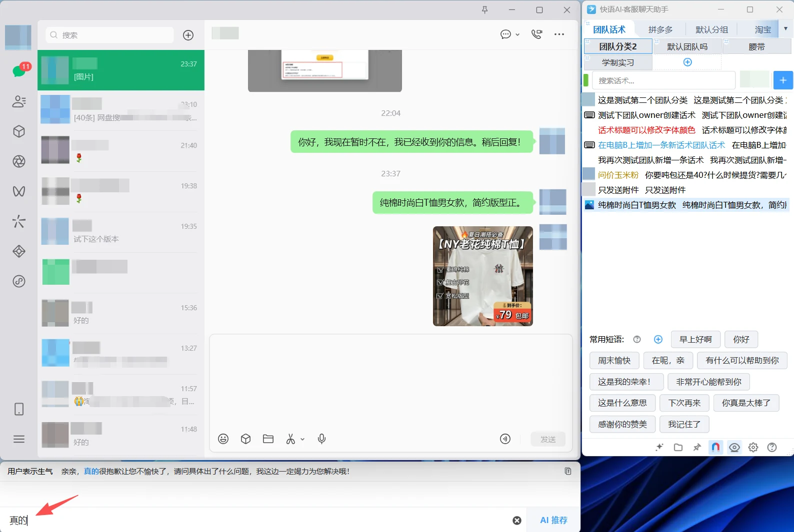Pin the chat window on top

tap(484, 10)
